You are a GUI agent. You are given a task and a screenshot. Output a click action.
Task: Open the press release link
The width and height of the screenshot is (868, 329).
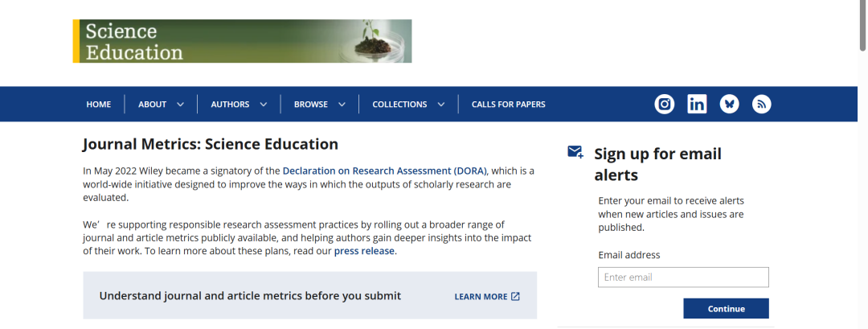pyautogui.click(x=364, y=251)
